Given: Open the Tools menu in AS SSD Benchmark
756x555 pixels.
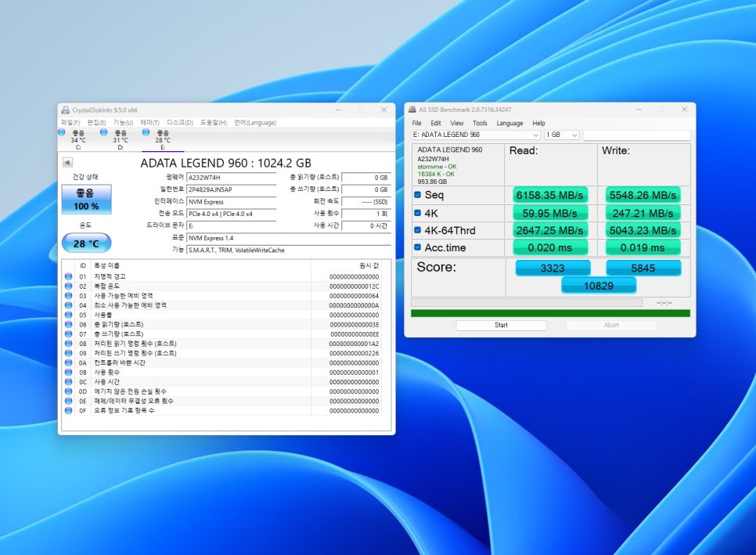Looking at the screenshot, I should click(480, 123).
